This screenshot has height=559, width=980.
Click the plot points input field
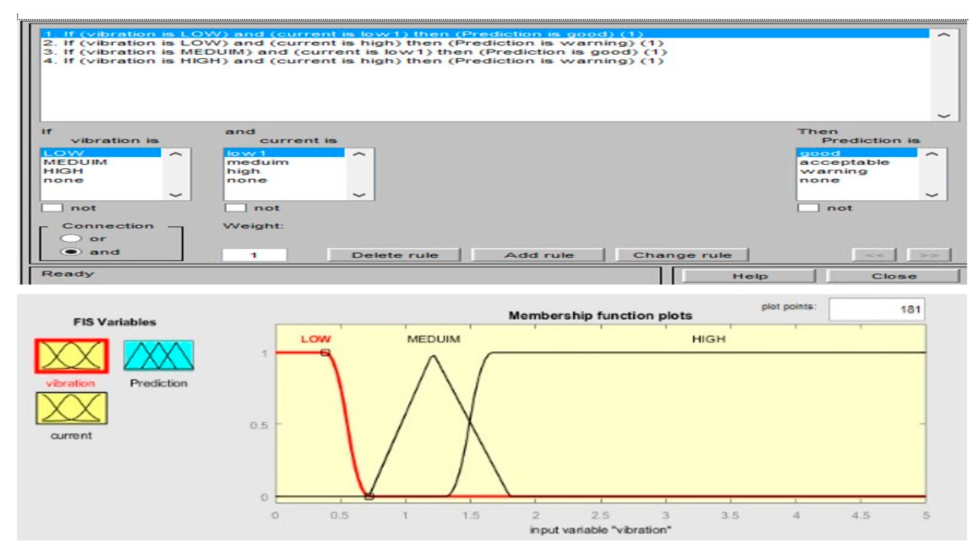coord(876,309)
